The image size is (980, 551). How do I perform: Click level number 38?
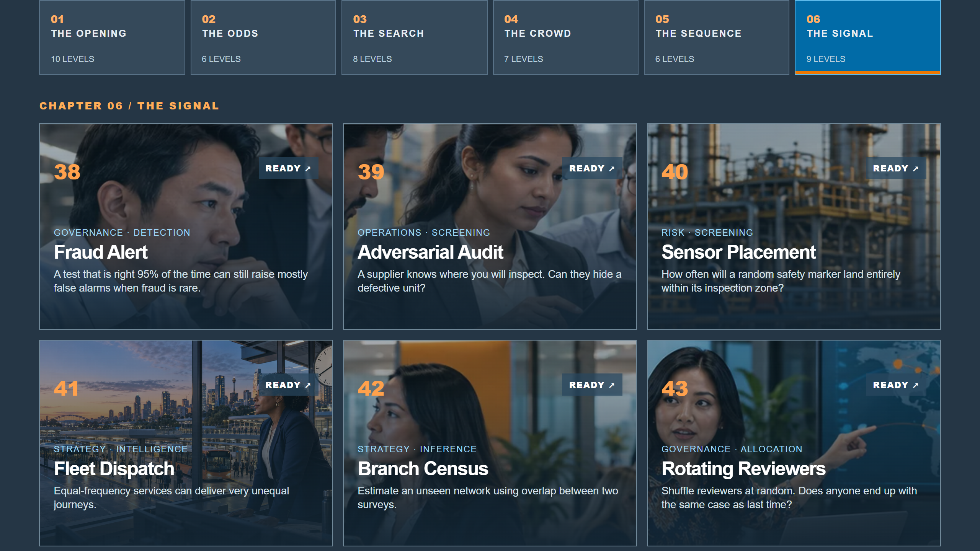67,172
